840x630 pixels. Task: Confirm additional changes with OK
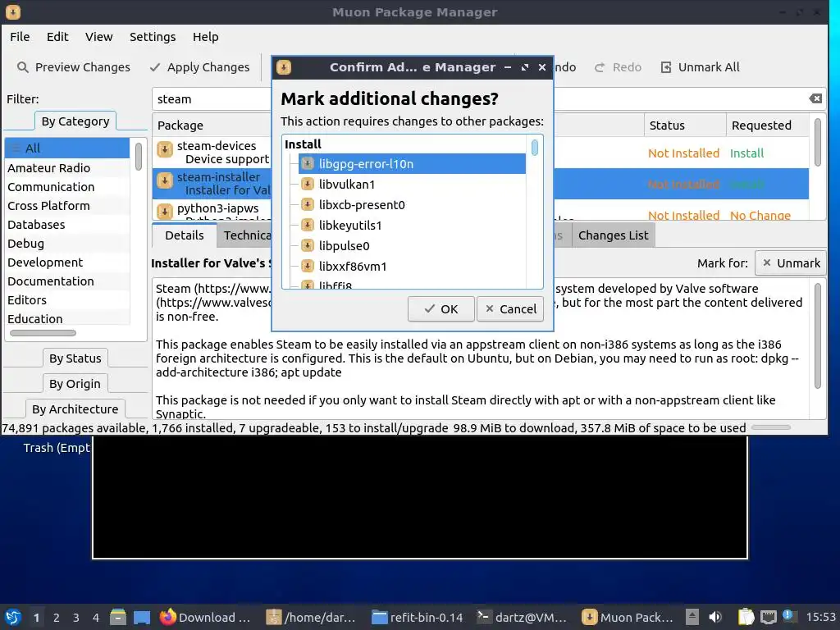(441, 309)
